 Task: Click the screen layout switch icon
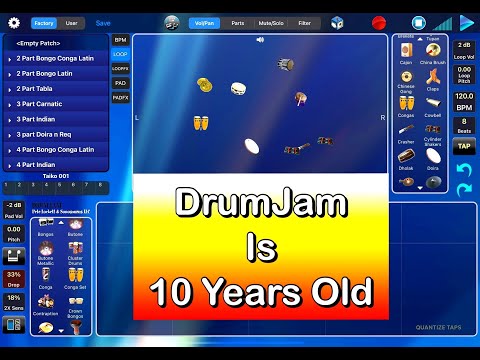(14, 324)
